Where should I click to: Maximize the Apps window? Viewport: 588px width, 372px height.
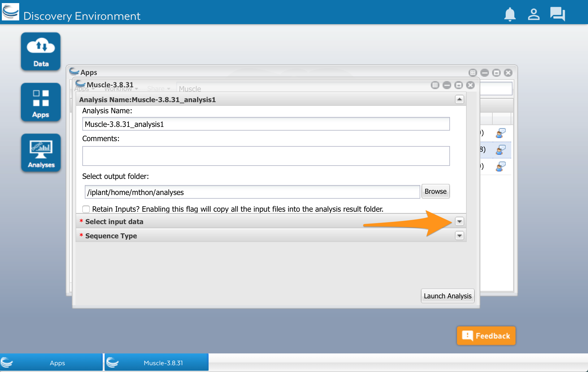pyautogui.click(x=496, y=73)
